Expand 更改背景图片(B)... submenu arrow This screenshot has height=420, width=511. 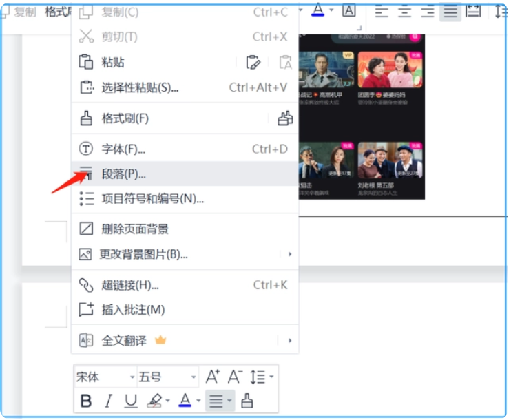[290, 254]
